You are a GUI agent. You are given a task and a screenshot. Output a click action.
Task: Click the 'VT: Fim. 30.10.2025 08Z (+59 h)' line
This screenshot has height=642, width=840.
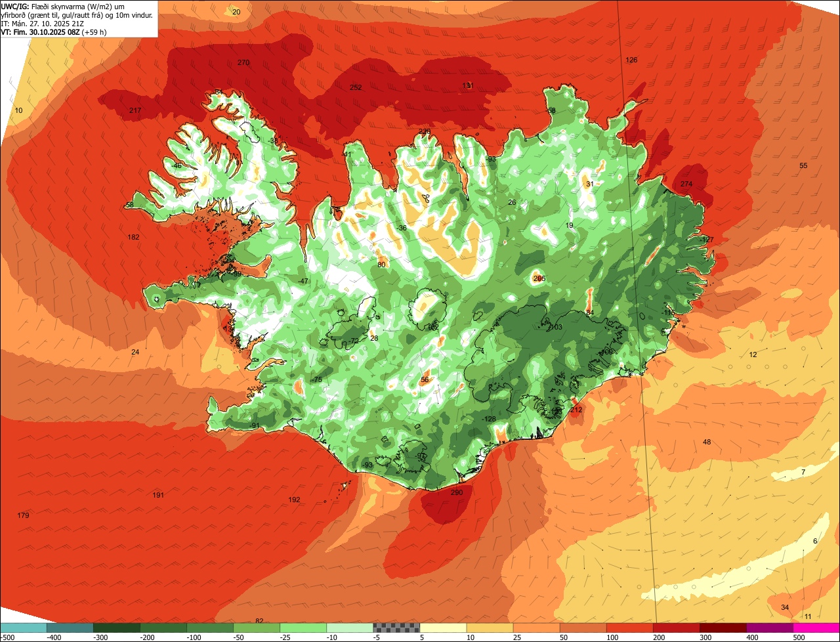[x=54, y=32]
